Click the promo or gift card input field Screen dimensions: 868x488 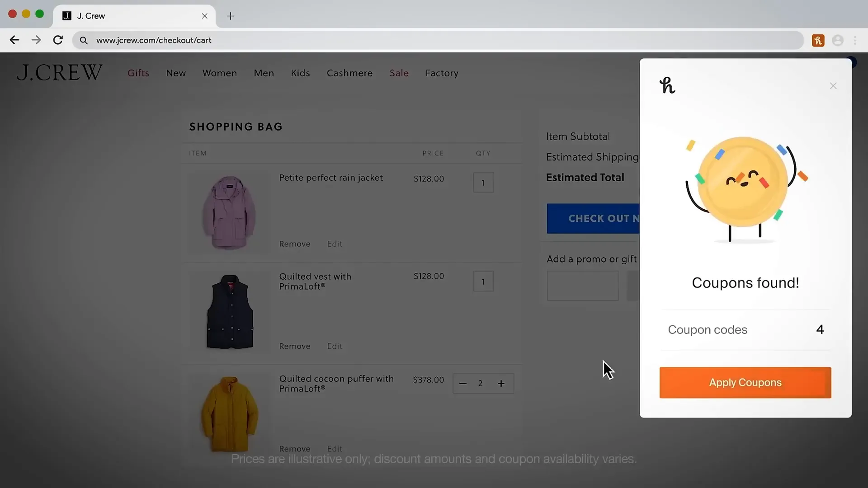[x=582, y=286]
